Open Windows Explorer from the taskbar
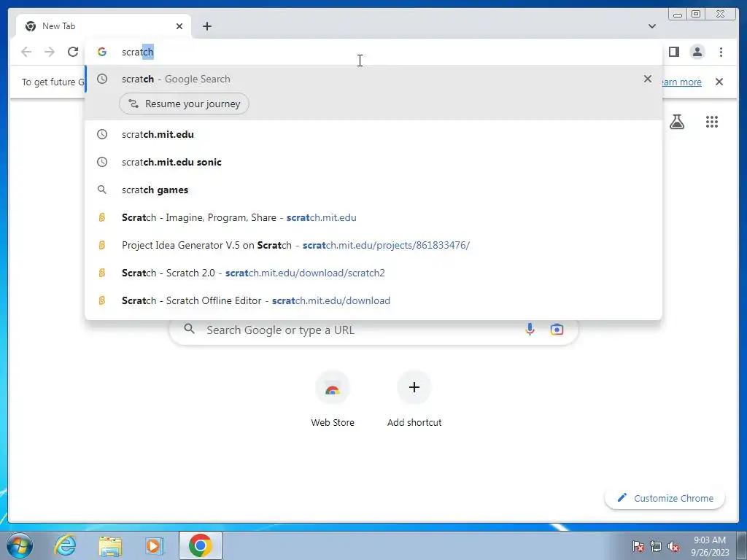This screenshot has height=560, width=747. [110, 545]
